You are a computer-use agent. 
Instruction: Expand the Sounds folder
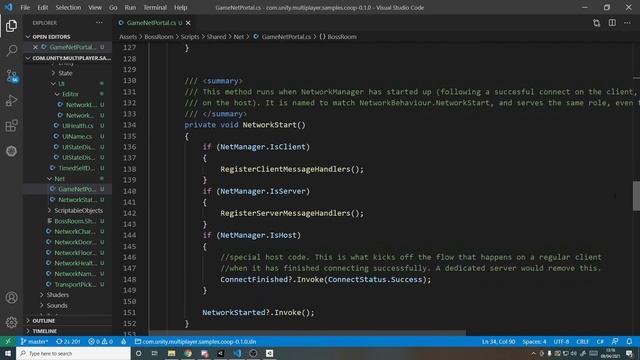[56, 305]
